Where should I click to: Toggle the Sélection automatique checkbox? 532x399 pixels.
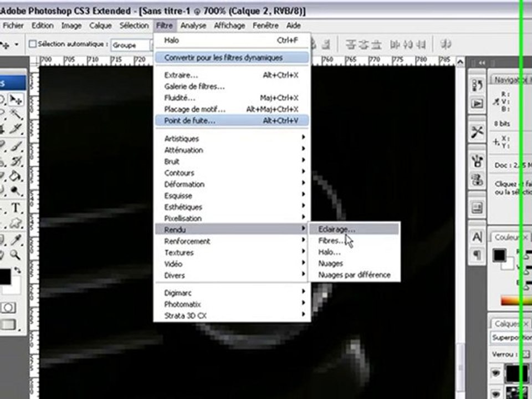coord(33,44)
